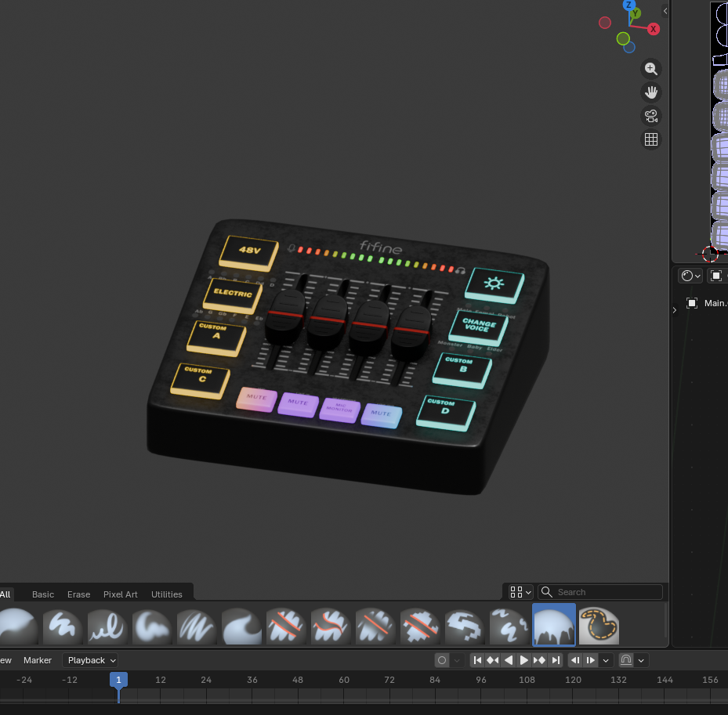Switch perspective/orthographic with the grid icon
Viewport: 728px width, 715px height.
(651, 139)
